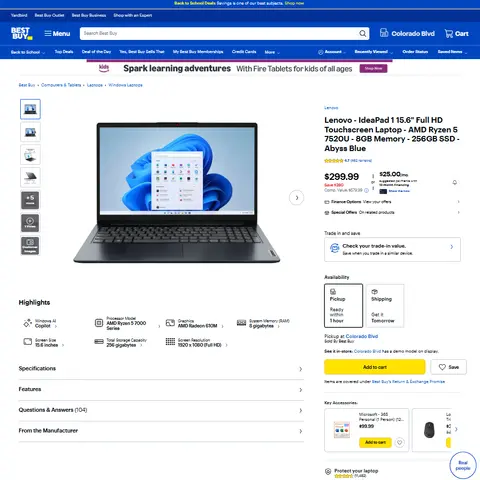Screen dimensions: 480x480
Task: Click Shop Now on Fire Tablets banner
Action: [x=373, y=68]
